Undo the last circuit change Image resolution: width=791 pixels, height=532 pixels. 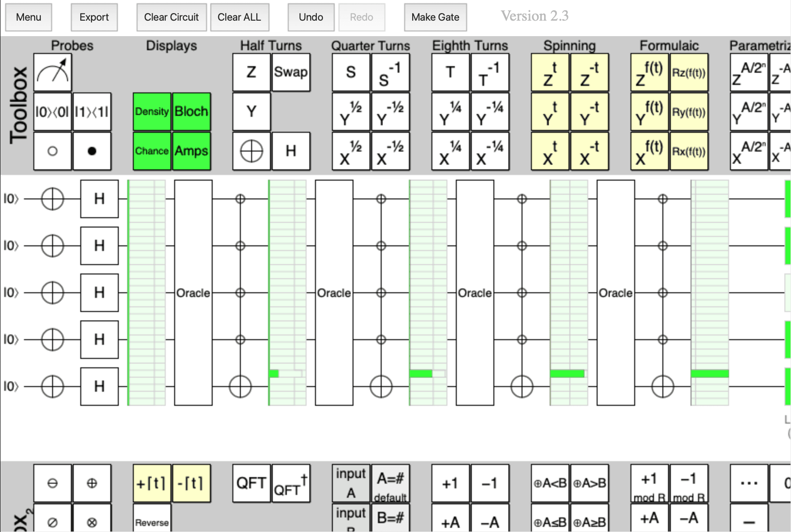pyautogui.click(x=311, y=17)
